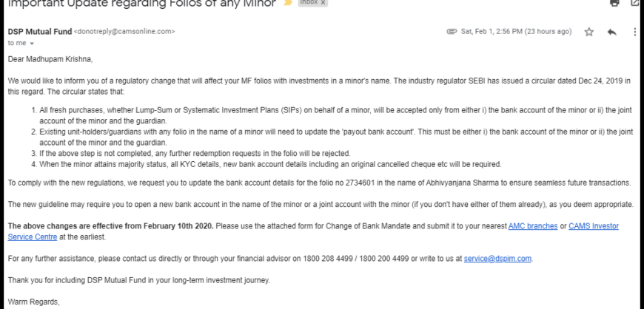Click the paperclip attachment icon
Viewport: 644px width, 309px height.
452,32
